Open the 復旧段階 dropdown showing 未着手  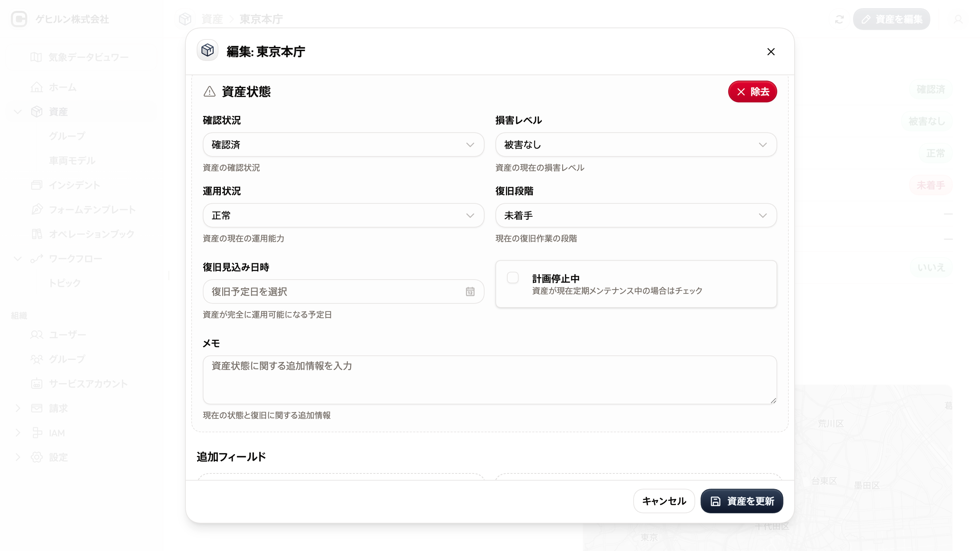[x=636, y=215]
